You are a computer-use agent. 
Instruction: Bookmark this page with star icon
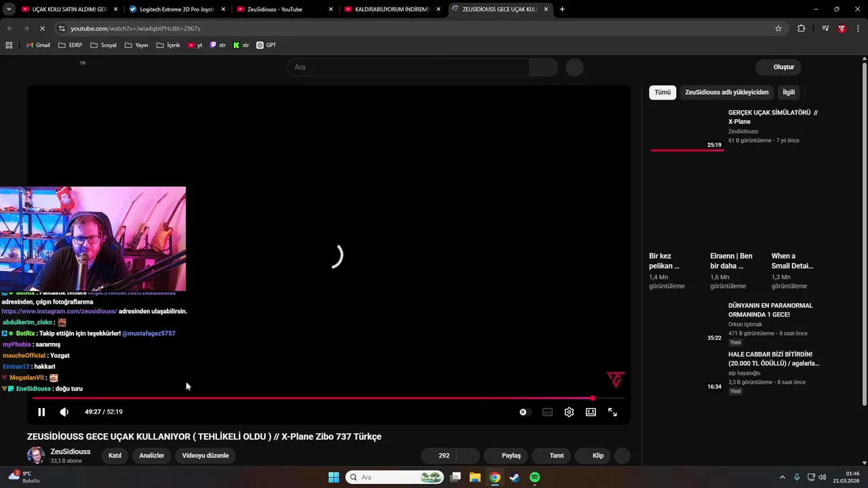click(x=778, y=28)
